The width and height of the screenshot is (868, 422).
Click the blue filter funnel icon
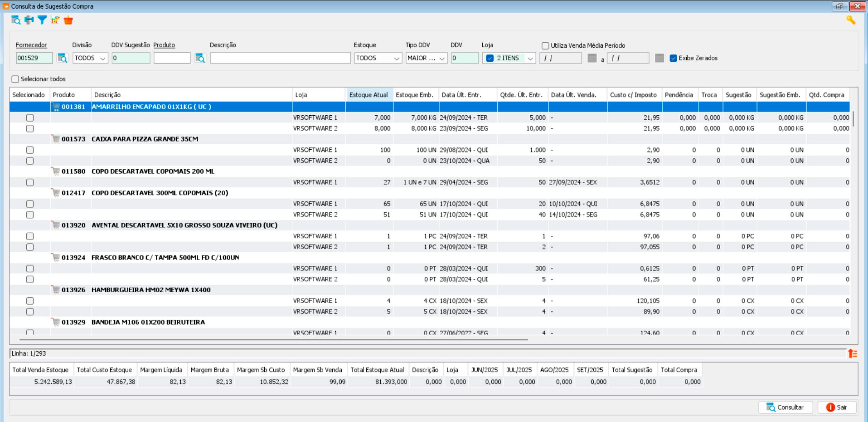[x=42, y=20]
